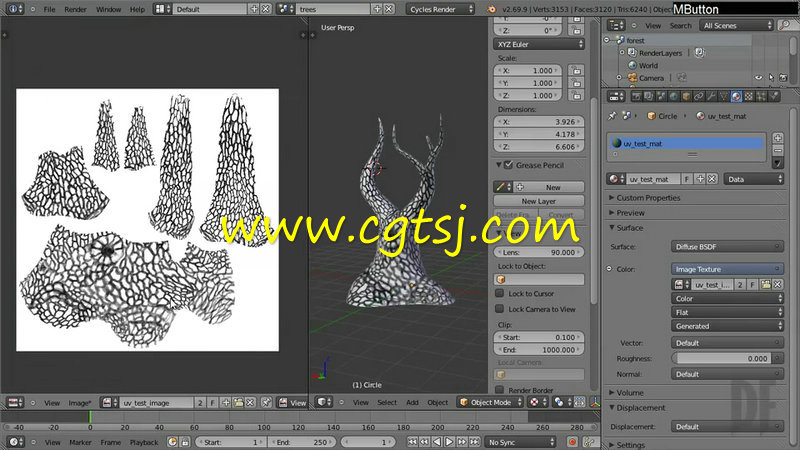Open the Object properties tab
The width and height of the screenshot is (800, 450).
tap(686, 96)
